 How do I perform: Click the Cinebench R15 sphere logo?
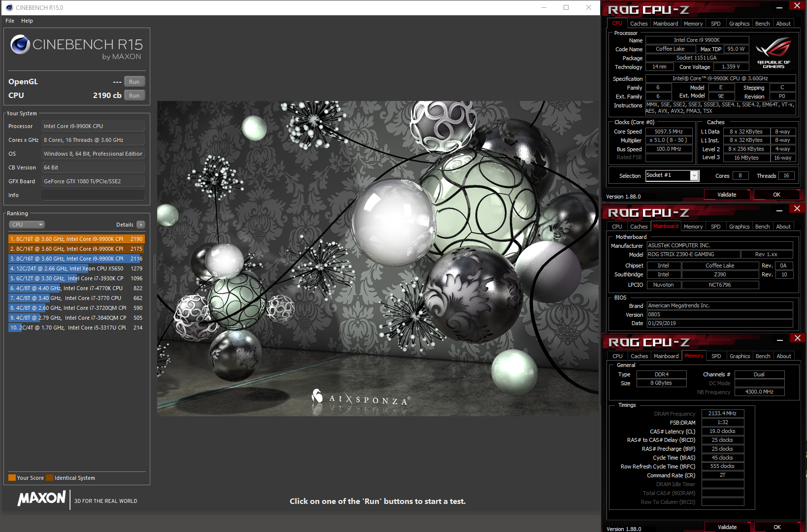pyautogui.click(x=20, y=44)
